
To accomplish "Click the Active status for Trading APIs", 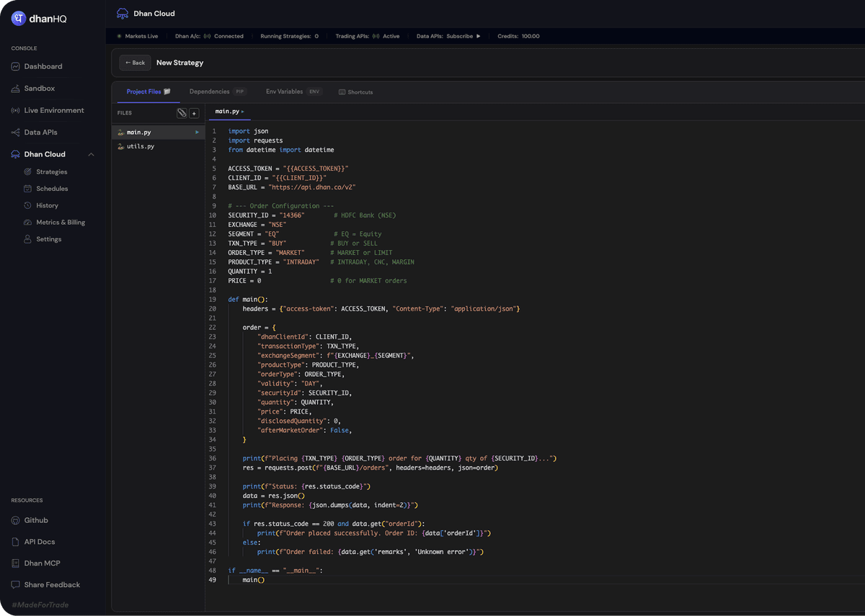I will (391, 36).
